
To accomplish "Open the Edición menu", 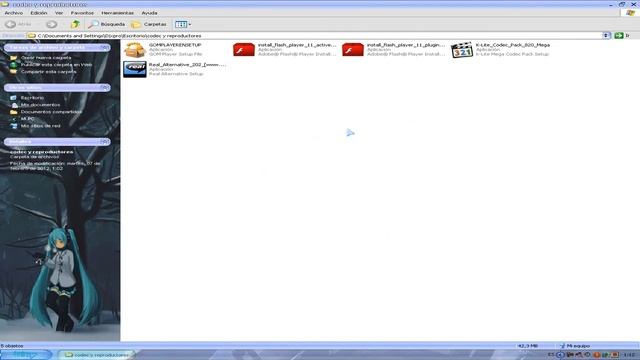I will click(39, 13).
